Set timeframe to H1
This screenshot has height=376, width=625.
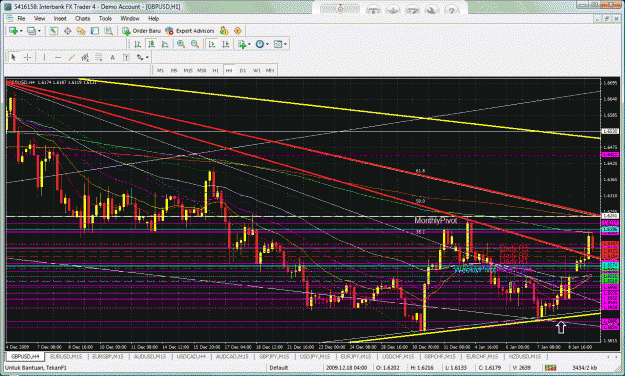click(216, 70)
